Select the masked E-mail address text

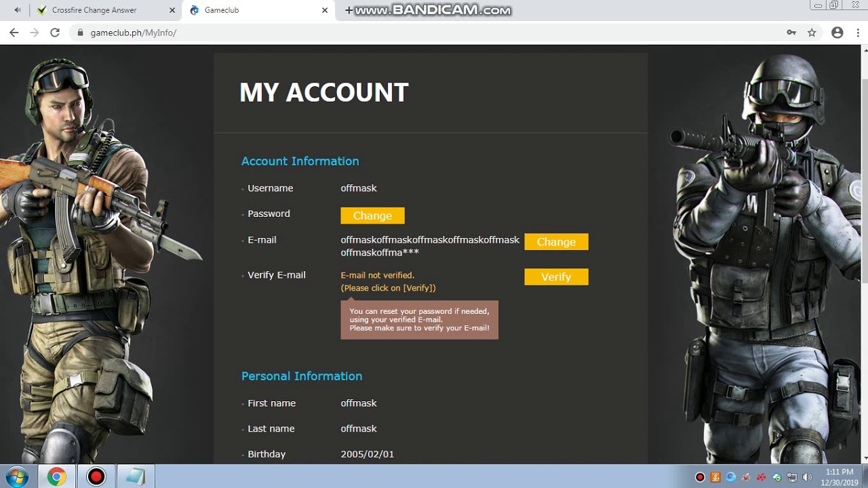(430, 246)
